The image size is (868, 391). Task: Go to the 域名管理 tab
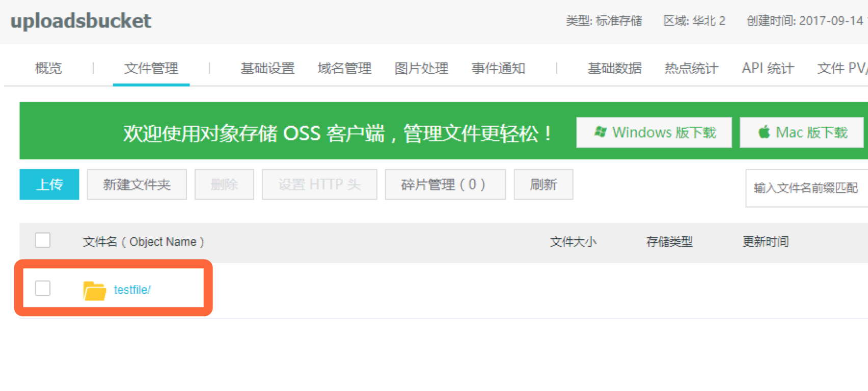(344, 68)
